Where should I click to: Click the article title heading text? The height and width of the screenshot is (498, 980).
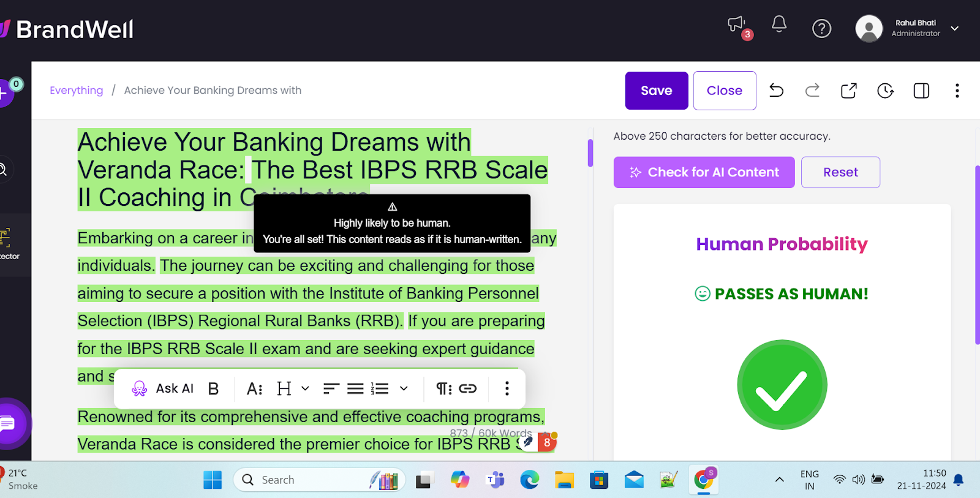[x=312, y=170]
